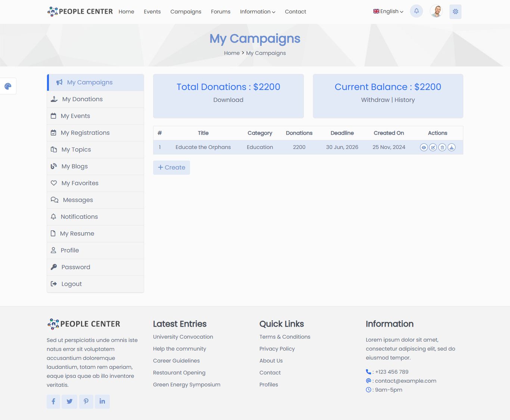Viewport: 510px width, 420px height.
Task: Edit the Educate the Orphans campaign
Action: pos(433,147)
